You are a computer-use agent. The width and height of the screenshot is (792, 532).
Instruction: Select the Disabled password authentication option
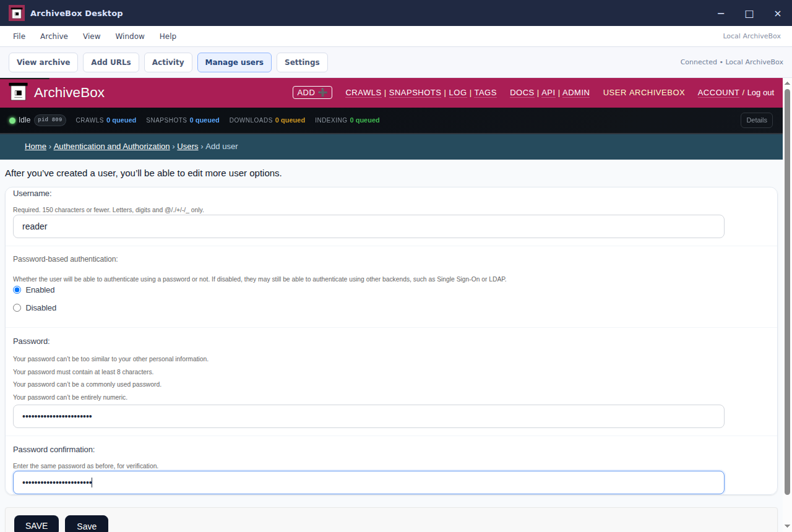coord(17,308)
